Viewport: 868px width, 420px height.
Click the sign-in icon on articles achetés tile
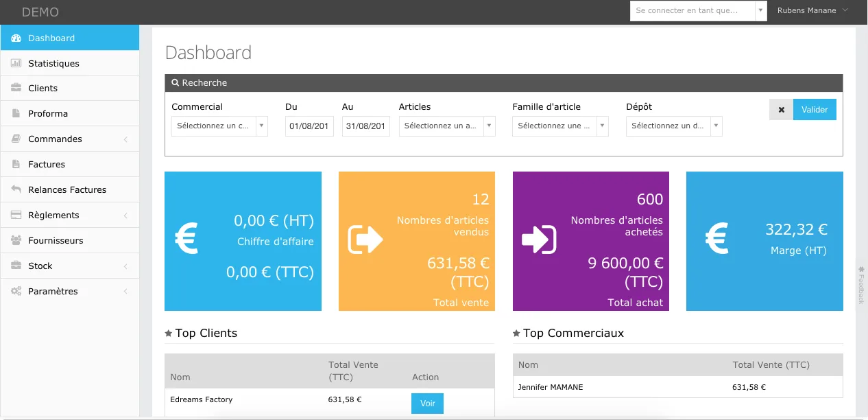[539, 239]
